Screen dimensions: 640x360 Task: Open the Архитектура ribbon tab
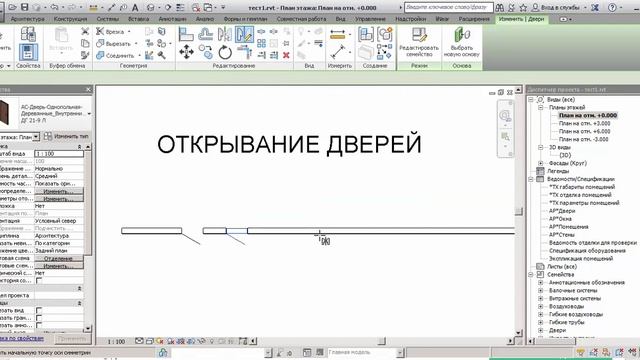pos(28,19)
